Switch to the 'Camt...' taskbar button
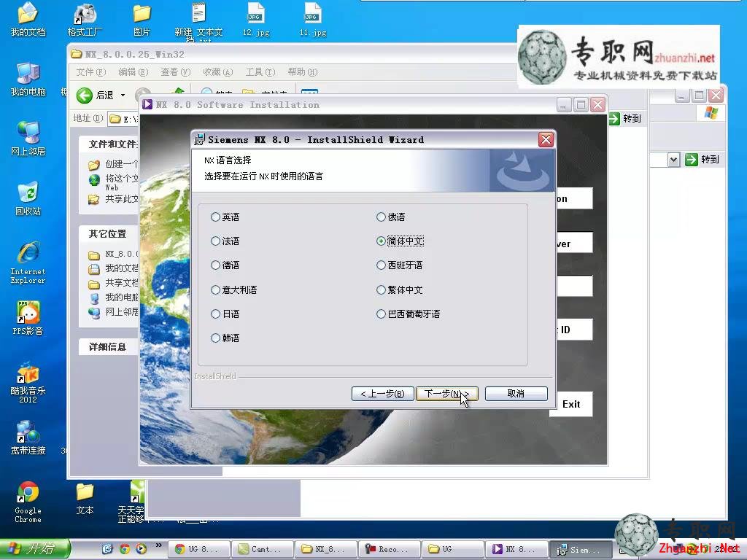The width and height of the screenshot is (747, 560). tap(263, 549)
